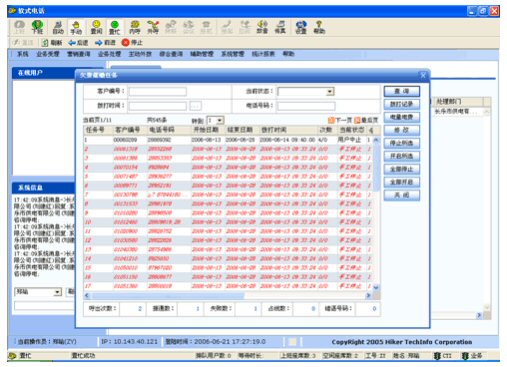Image resolution: width=507 pixels, height=367 pixels.
Task: Click the 客户编号 input field
Action: [x=158, y=91]
